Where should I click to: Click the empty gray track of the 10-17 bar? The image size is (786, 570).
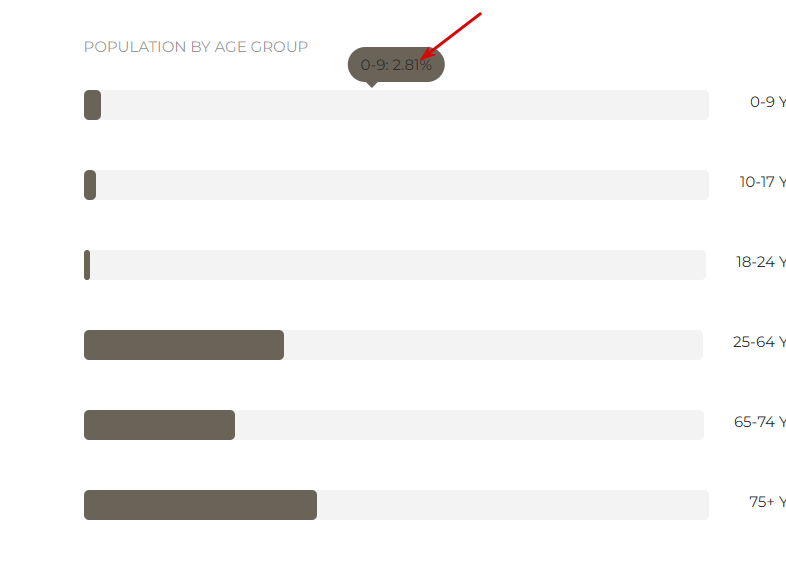pos(403,185)
